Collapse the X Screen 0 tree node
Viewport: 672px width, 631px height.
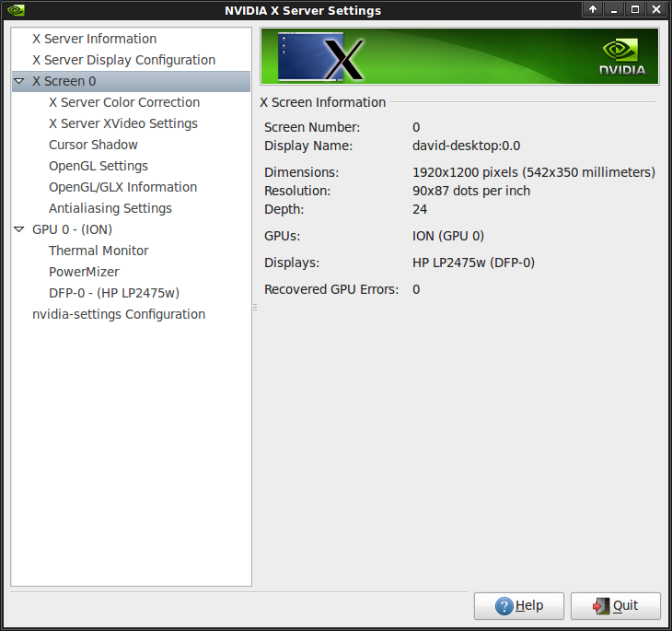(x=19, y=81)
